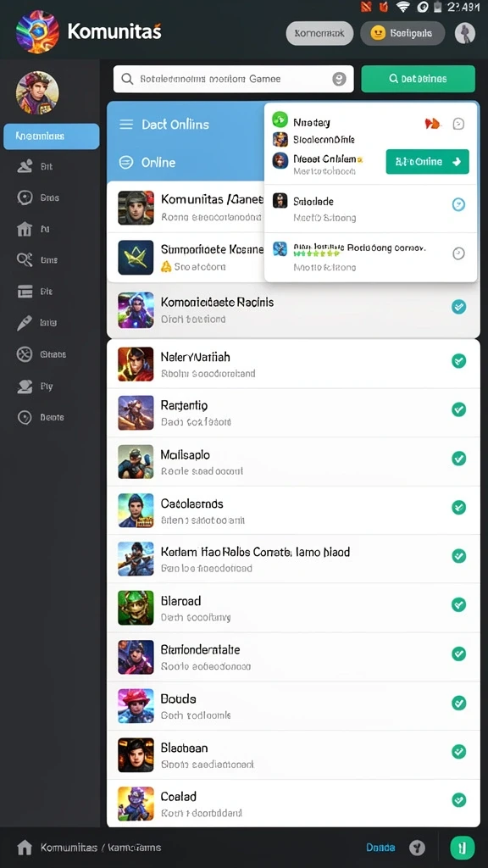Open the Komunitas breadcrumb in bottom bar
The image size is (488, 868).
[68, 848]
